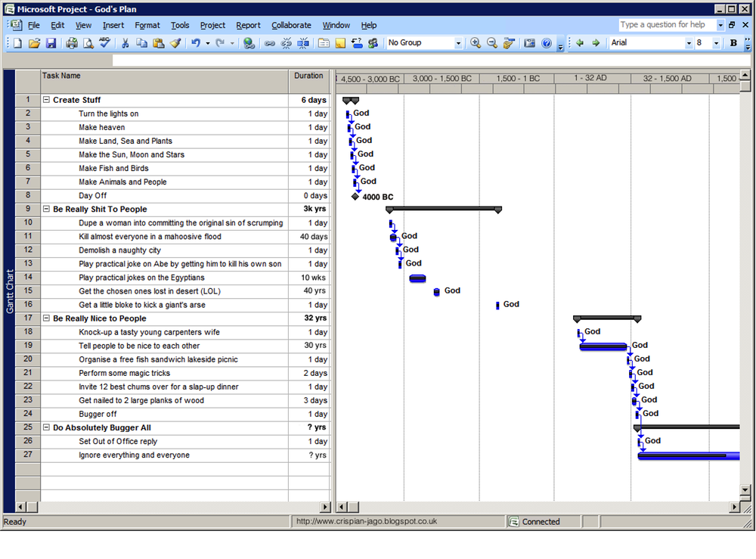Click the task table horizontal scroll right arrow
Image resolution: width=756 pixels, height=559 pixels.
325,507
